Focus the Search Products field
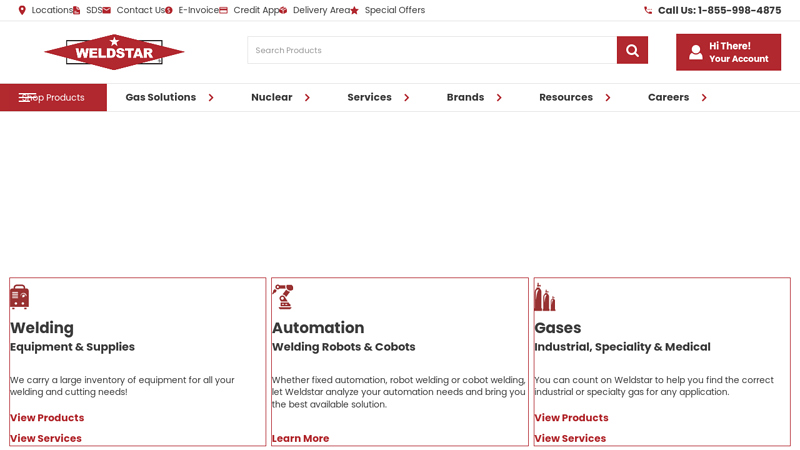The width and height of the screenshot is (800, 450). point(432,50)
